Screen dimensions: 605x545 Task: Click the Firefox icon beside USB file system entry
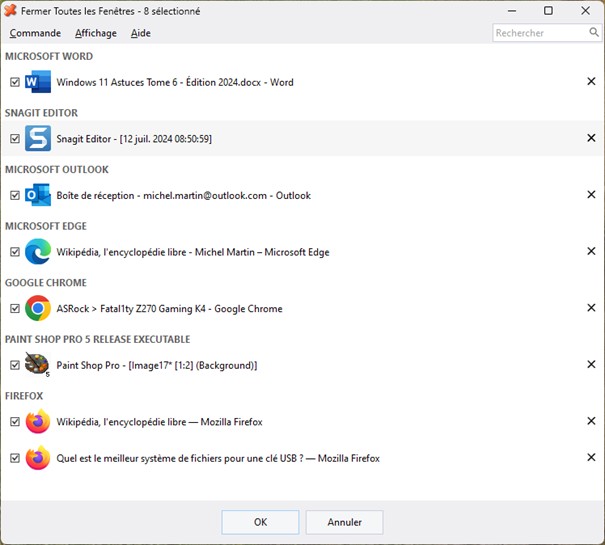click(38, 458)
